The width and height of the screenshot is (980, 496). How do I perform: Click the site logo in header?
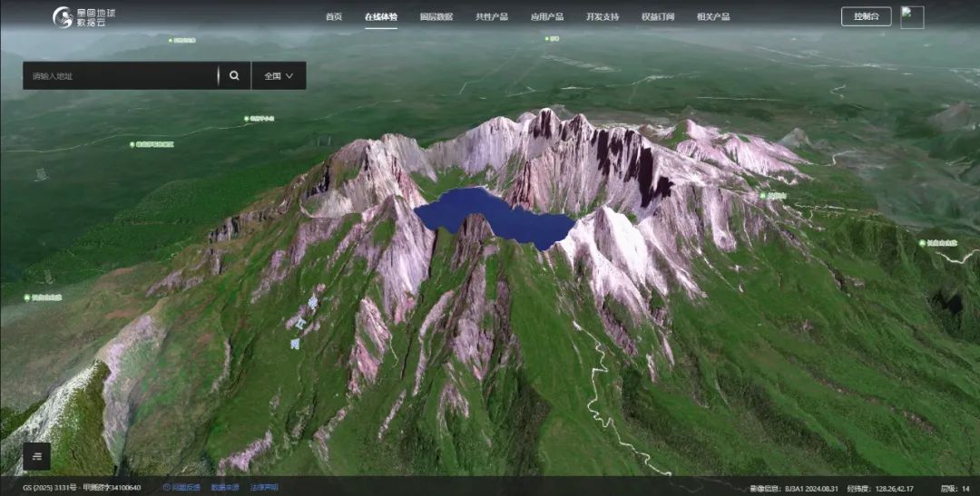[x=85, y=16]
